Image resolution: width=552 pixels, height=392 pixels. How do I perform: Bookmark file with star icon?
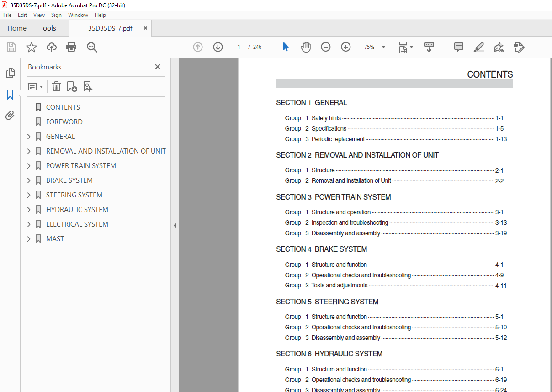[x=32, y=47]
